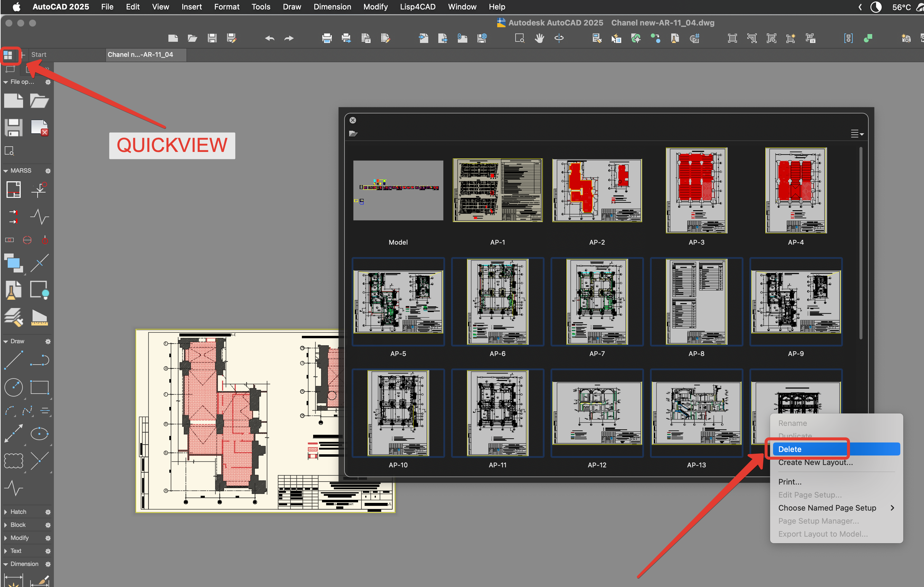Collapse the File op panel
The image size is (924, 587).
coord(5,82)
